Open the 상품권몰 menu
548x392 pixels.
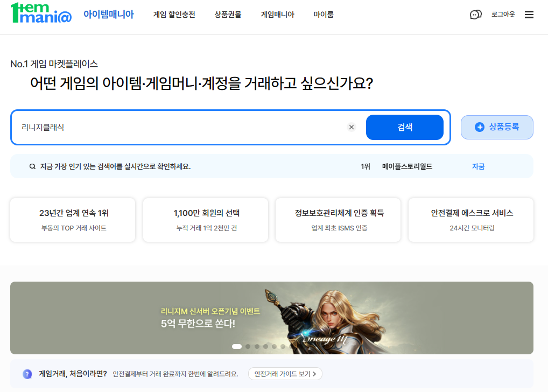pos(228,15)
